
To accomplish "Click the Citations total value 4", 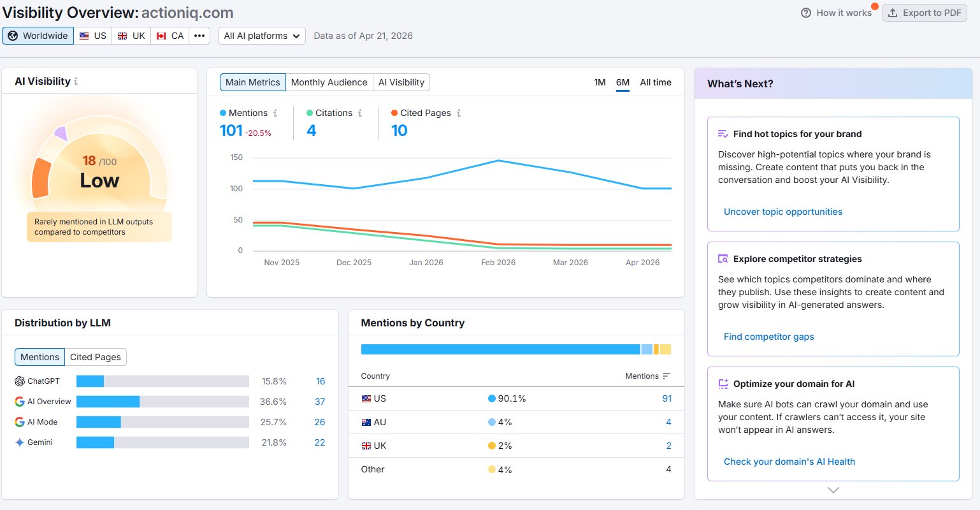I will coord(312,131).
